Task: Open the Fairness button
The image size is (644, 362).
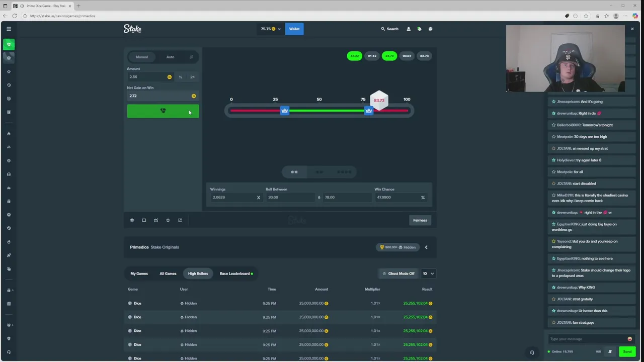Action: [x=420, y=220]
